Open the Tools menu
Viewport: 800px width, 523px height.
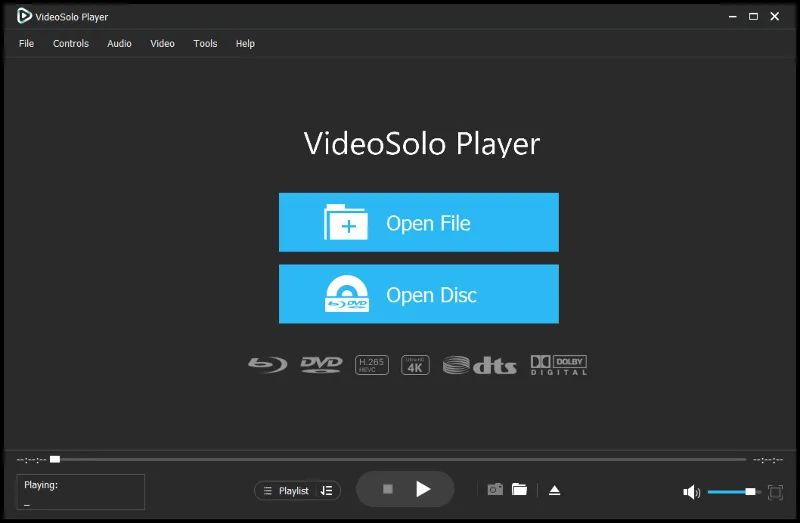click(x=205, y=44)
